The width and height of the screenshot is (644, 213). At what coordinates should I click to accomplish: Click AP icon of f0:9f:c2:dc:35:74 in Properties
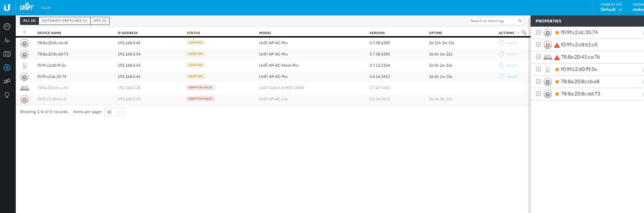pos(548,33)
